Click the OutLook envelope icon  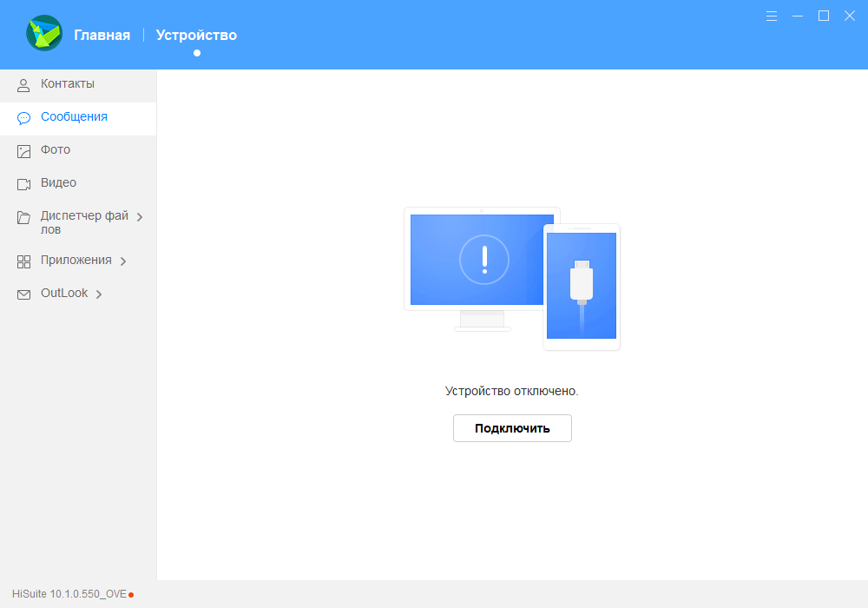(x=23, y=294)
